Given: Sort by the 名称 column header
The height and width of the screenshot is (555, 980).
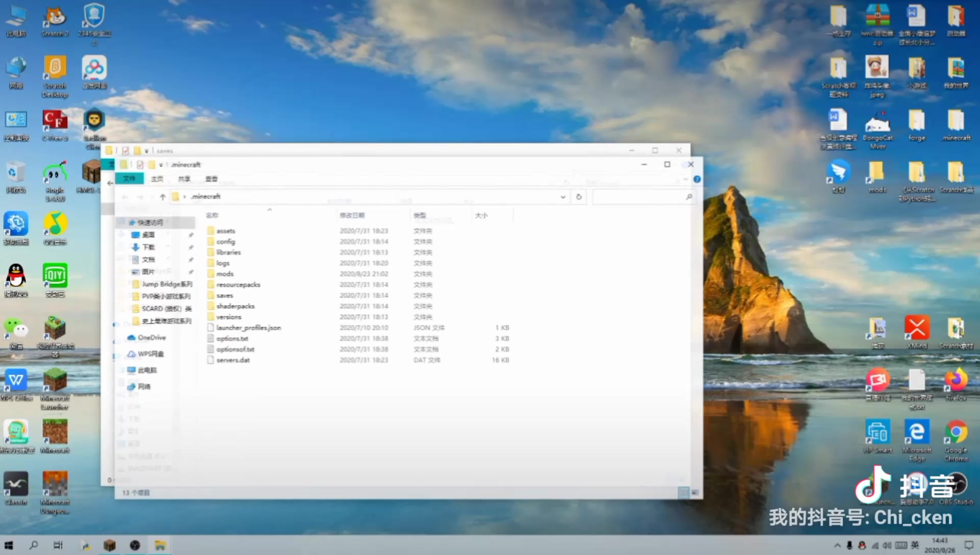Looking at the screenshot, I should [x=212, y=216].
